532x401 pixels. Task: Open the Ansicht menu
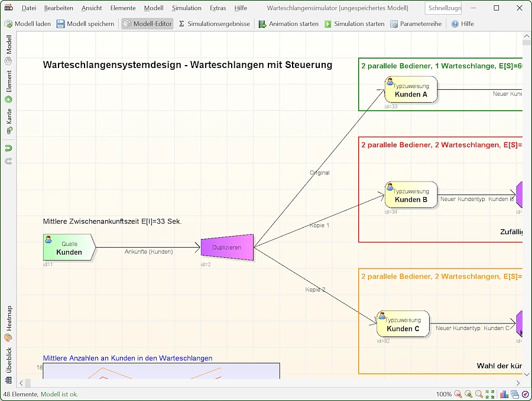click(x=92, y=8)
